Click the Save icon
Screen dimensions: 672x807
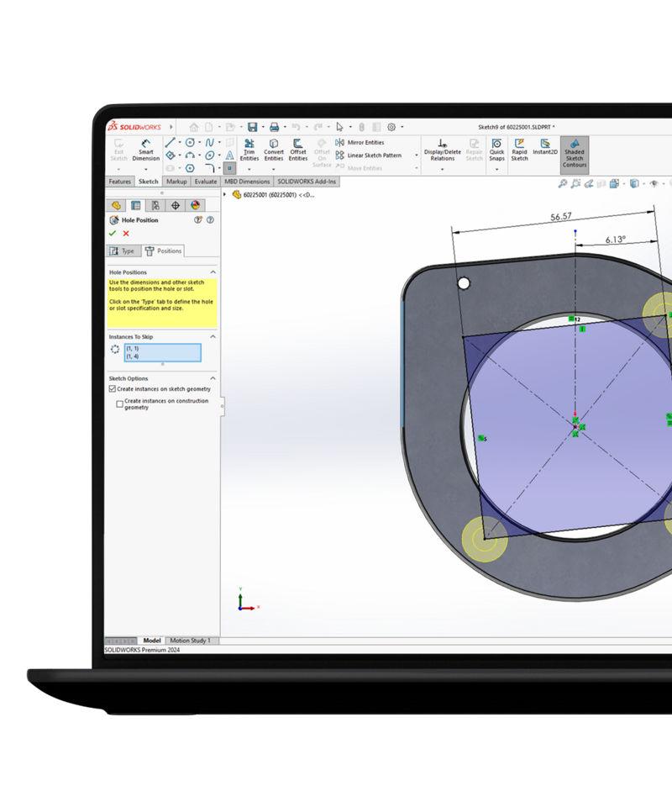pos(253,127)
